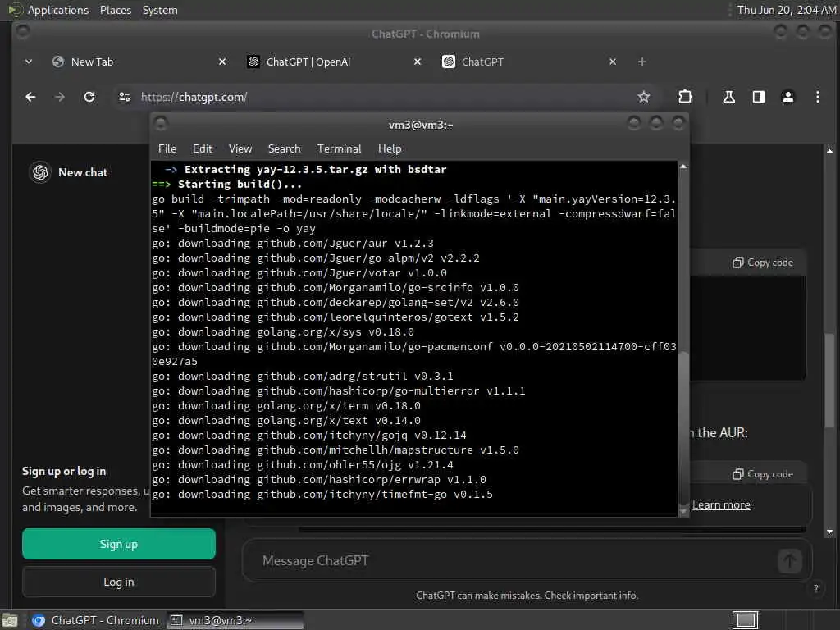Open site information icon in address bar
840x630 pixels.
(x=125, y=97)
